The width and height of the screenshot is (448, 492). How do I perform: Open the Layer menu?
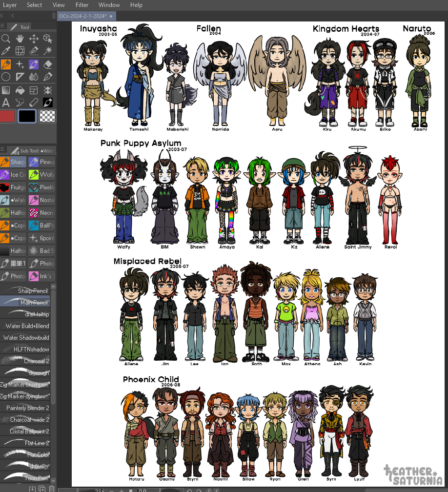pyautogui.click(x=10, y=5)
